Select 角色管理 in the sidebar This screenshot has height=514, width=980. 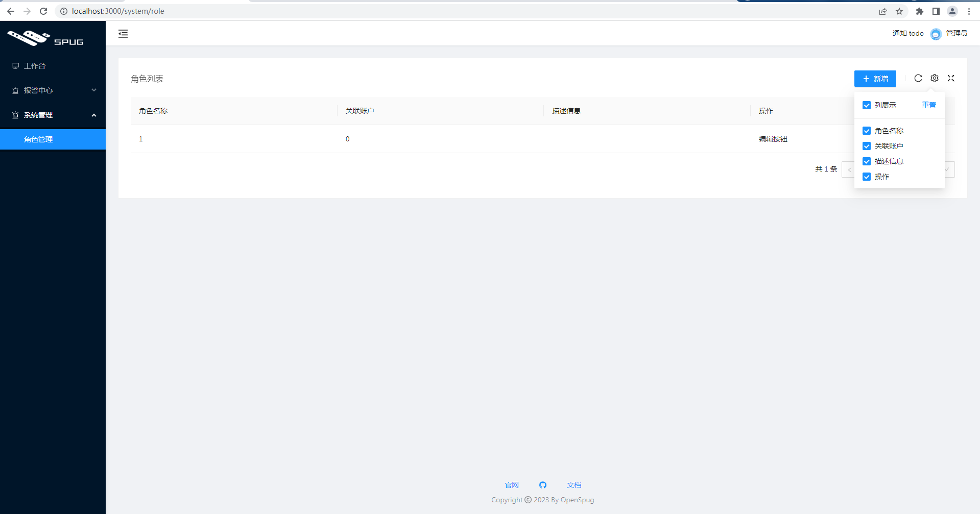(x=53, y=139)
